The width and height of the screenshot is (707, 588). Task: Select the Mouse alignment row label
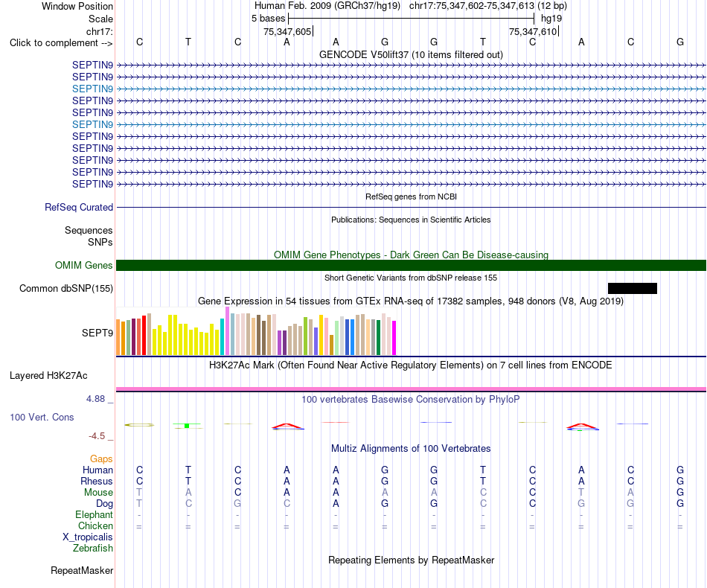coord(98,493)
